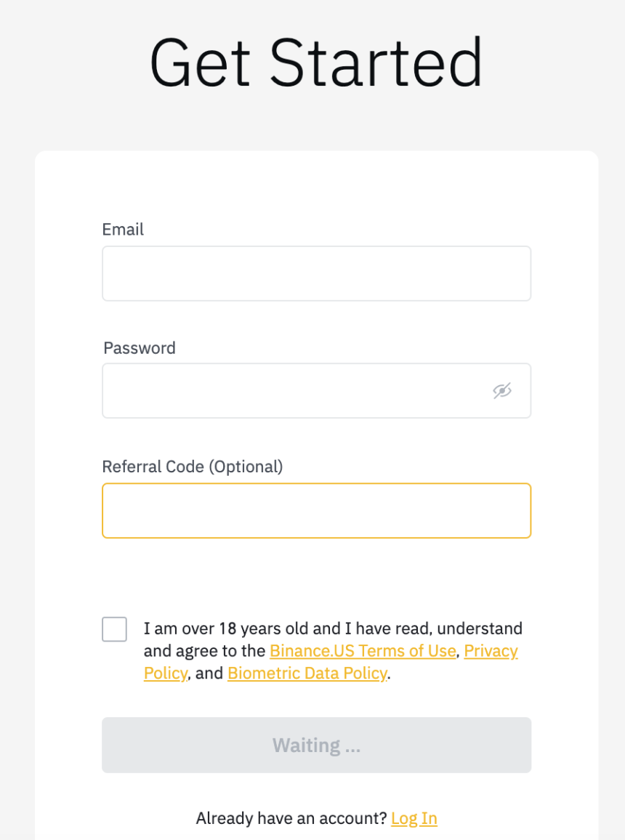Click the Password field label

pos(140,348)
